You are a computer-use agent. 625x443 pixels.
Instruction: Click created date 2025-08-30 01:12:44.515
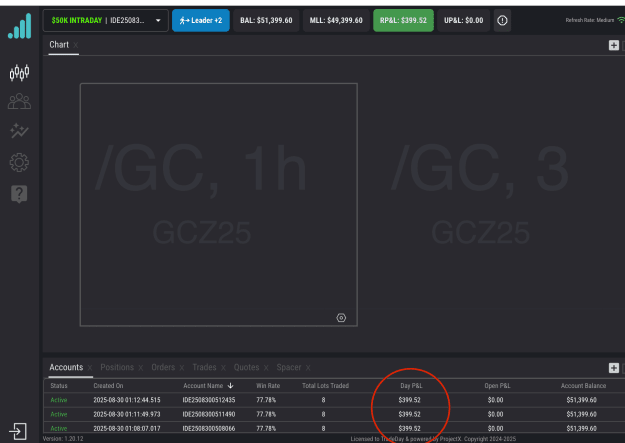[127, 400]
